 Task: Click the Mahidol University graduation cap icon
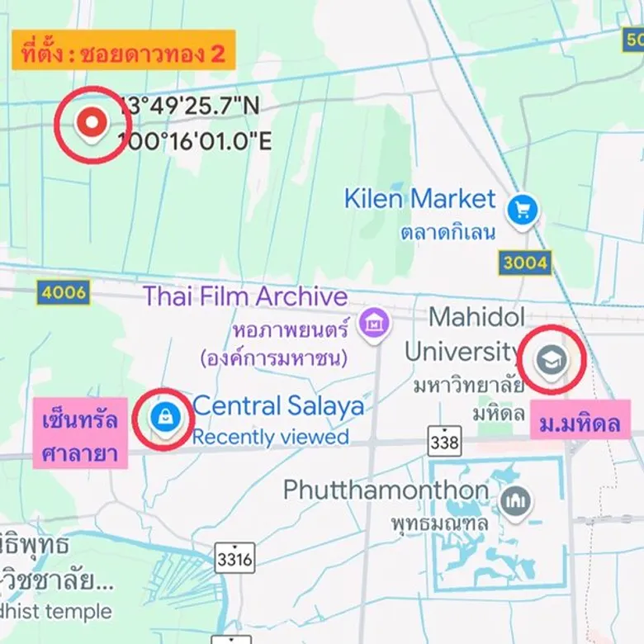(x=552, y=362)
